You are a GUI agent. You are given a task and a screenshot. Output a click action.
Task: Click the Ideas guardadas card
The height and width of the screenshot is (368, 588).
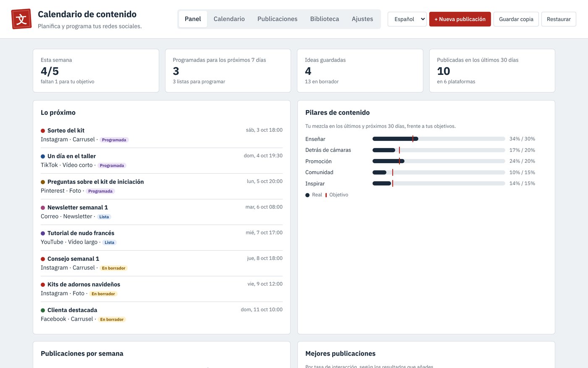click(360, 71)
